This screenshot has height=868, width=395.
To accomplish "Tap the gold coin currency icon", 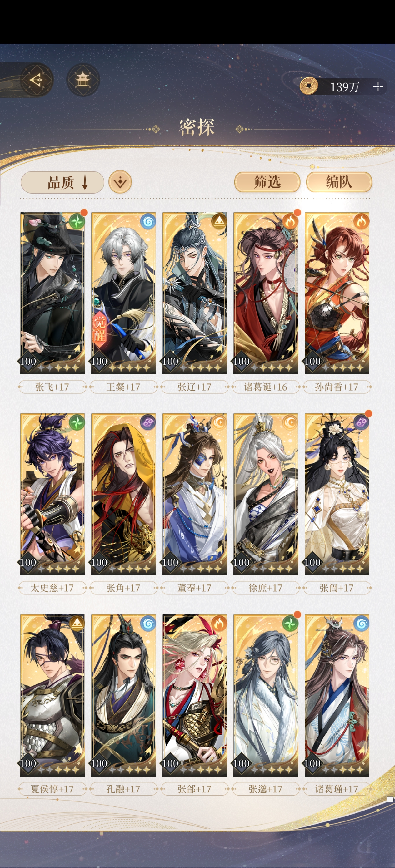I will click(x=309, y=86).
